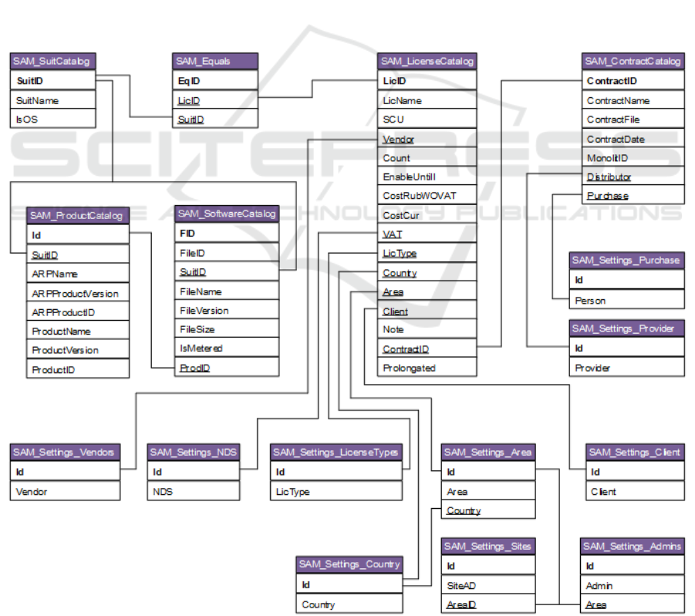Select the SAM_Settings_Sites table header
The image size is (695, 616).
(488, 547)
